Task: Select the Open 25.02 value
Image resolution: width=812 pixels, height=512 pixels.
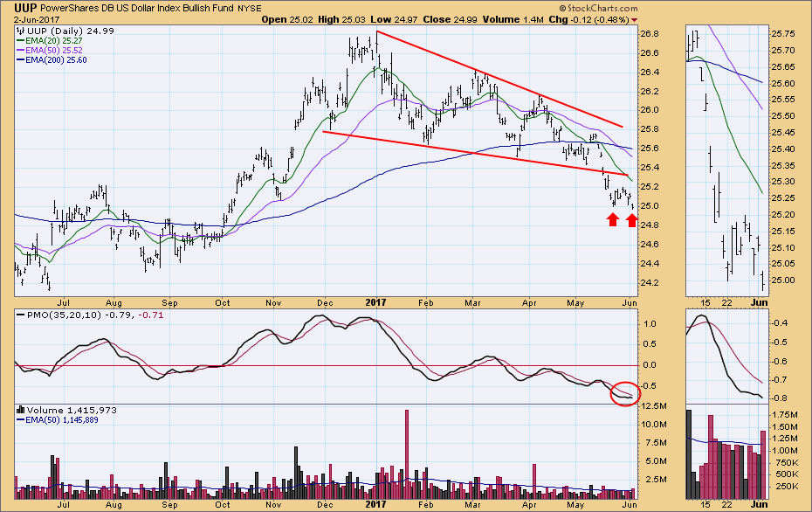Action: (x=287, y=20)
